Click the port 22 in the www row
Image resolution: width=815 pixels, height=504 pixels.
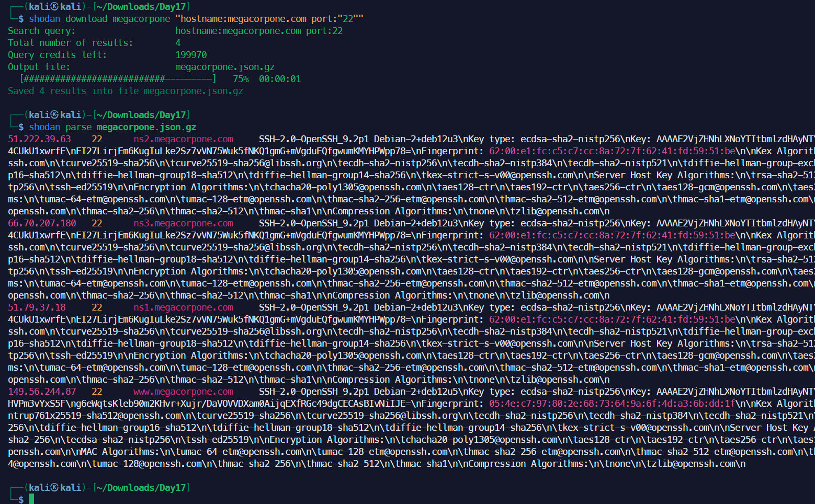[97, 392]
